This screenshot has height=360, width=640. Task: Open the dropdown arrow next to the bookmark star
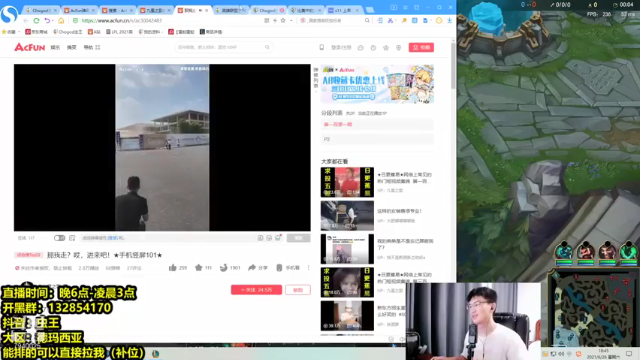pos(291,20)
